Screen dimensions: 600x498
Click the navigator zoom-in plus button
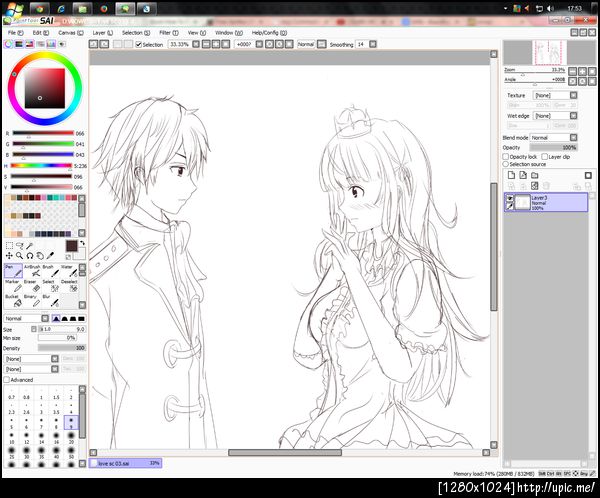click(x=582, y=71)
